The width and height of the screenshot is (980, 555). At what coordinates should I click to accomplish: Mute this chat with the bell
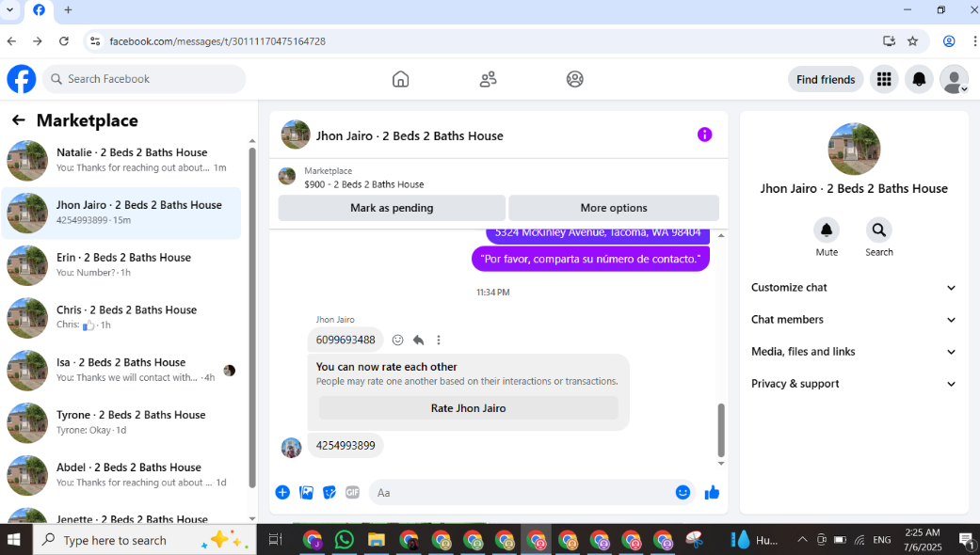(x=827, y=230)
